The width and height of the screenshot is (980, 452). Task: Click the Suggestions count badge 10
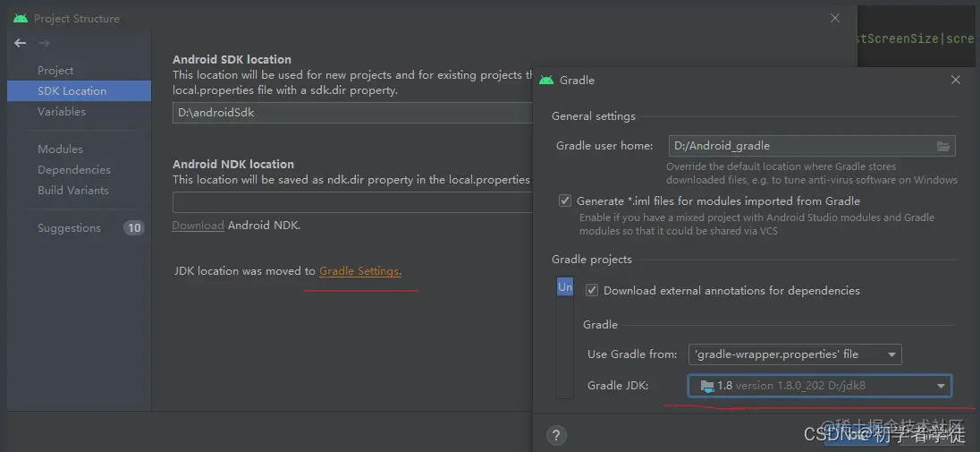point(134,228)
